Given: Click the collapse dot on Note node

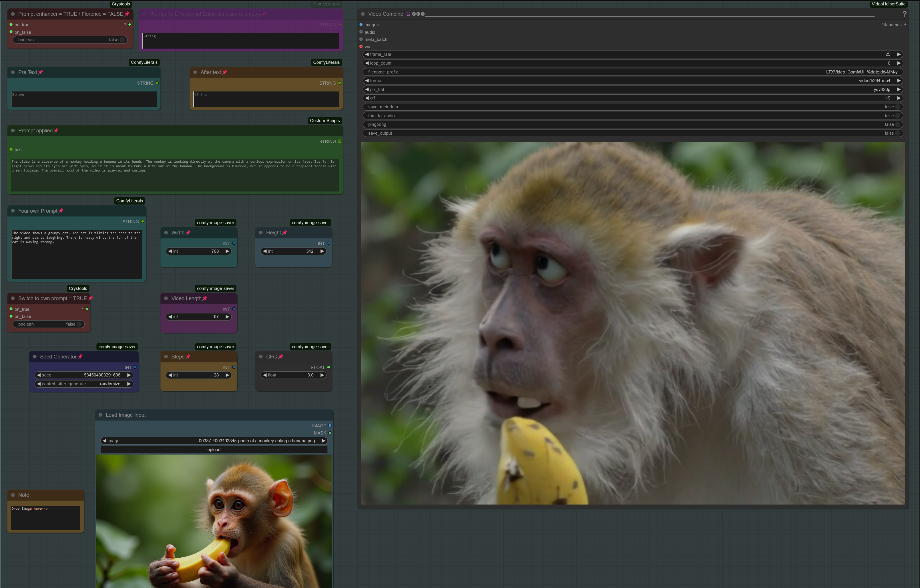Looking at the screenshot, I should [x=13, y=495].
